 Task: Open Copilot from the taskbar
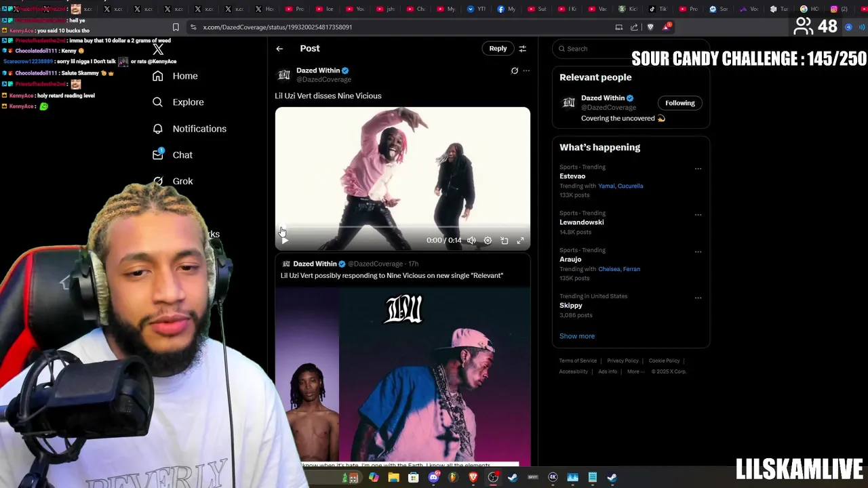374,478
